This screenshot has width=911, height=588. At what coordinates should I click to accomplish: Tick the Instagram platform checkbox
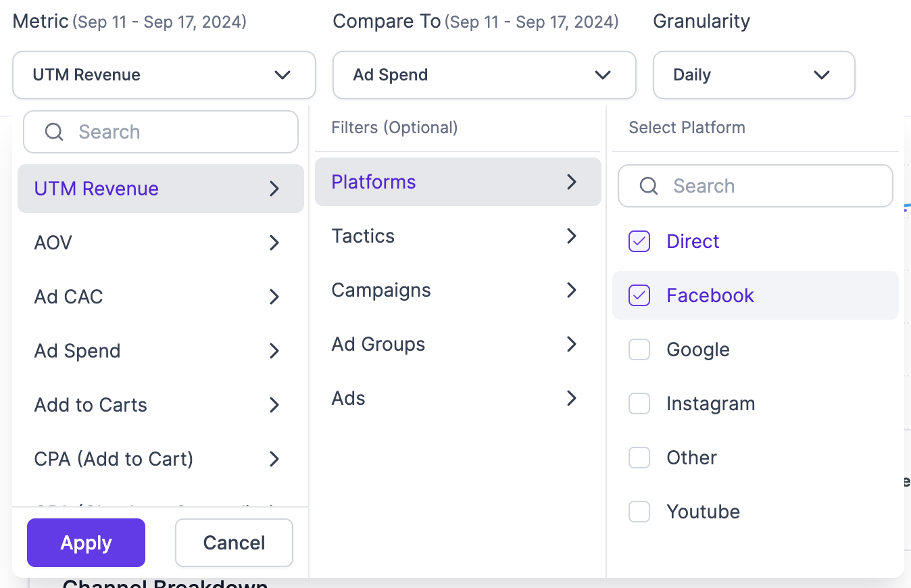639,403
